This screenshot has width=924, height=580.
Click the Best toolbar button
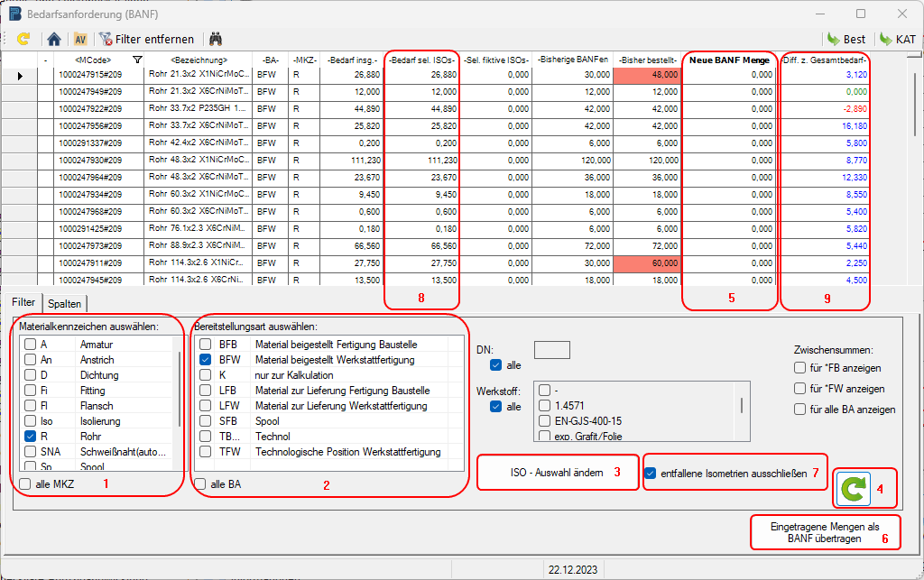tap(845, 40)
